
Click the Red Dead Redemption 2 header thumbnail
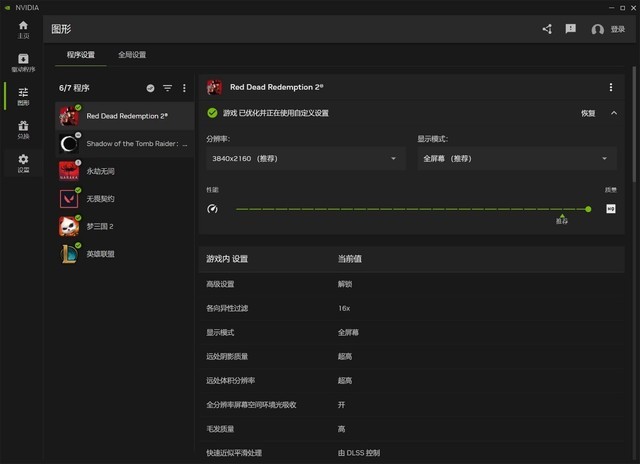tap(214, 87)
